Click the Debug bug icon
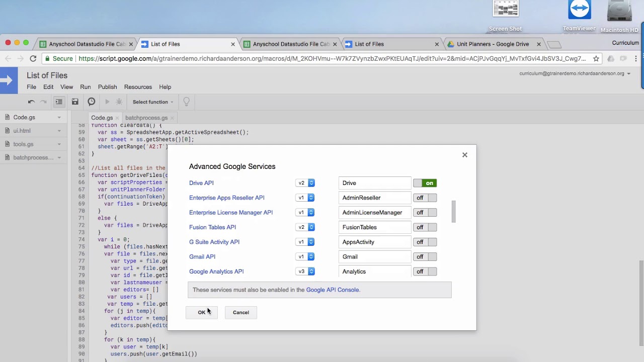644x362 pixels. (119, 102)
